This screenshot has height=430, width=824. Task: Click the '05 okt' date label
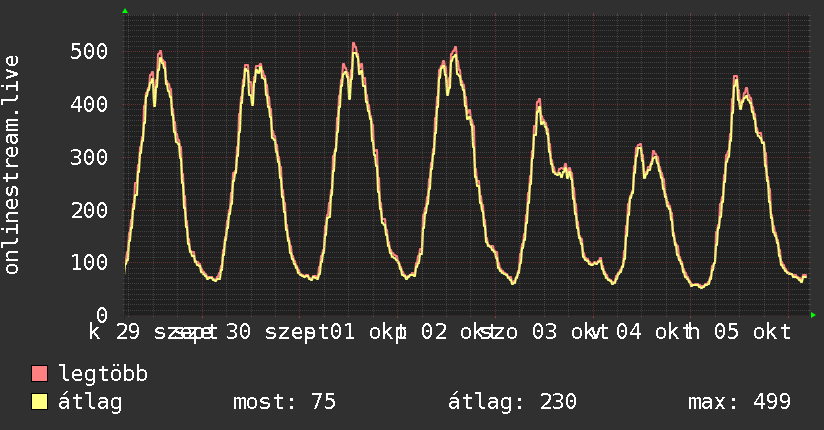click(753, 332)
